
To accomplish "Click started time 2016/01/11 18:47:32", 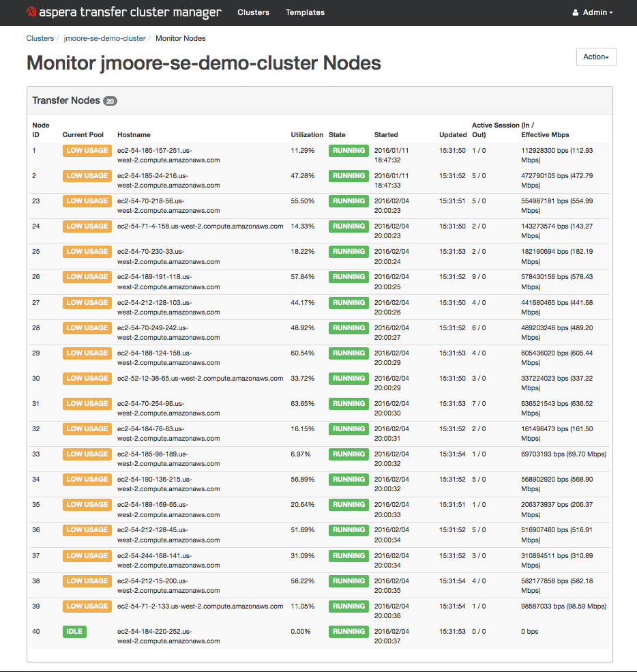I will [391, 155].
